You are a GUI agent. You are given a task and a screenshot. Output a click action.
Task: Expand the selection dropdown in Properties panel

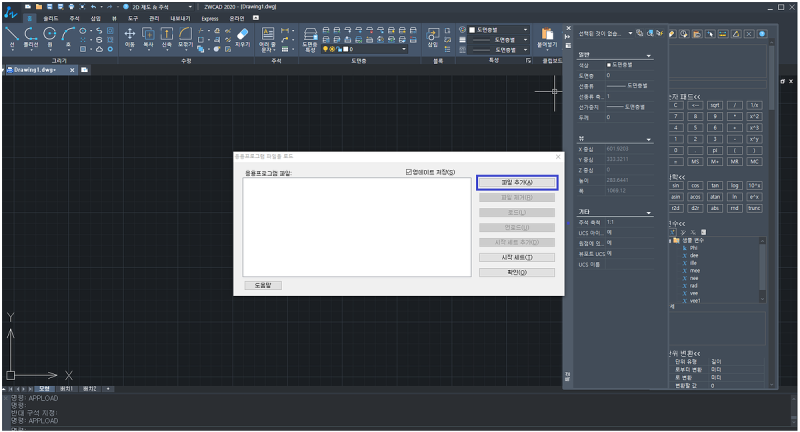pos(630,33)
